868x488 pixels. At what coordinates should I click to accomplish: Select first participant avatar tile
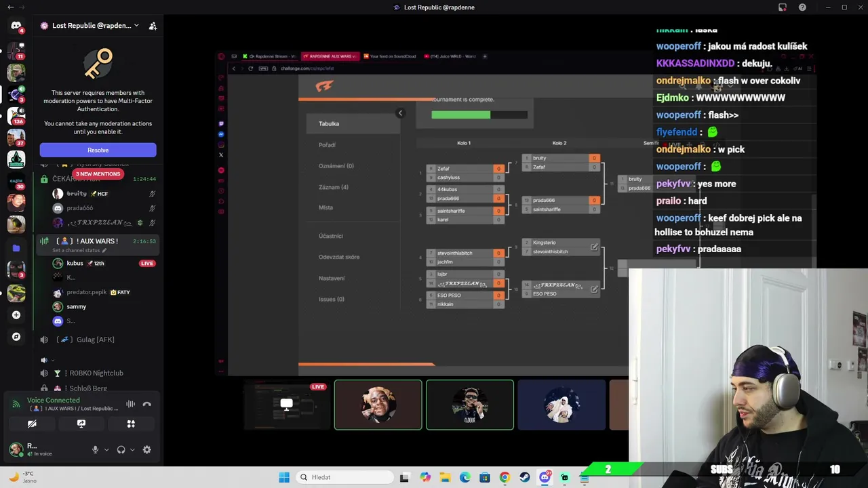378,405
